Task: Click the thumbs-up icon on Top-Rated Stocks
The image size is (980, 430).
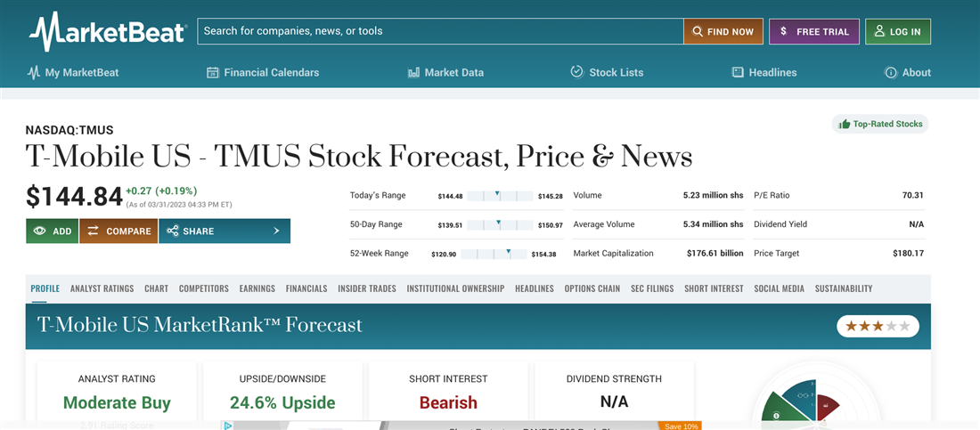Action: click(845, 124)
